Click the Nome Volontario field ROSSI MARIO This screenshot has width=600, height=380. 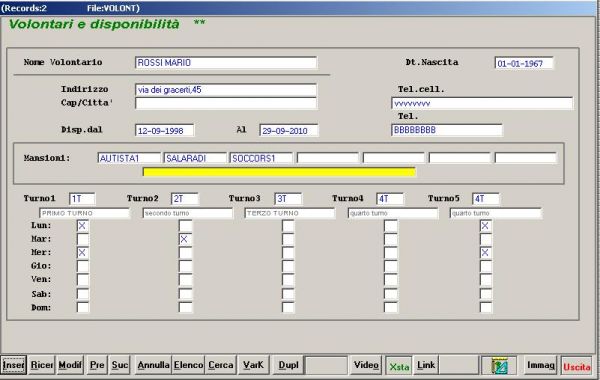[x=226, y=63]
